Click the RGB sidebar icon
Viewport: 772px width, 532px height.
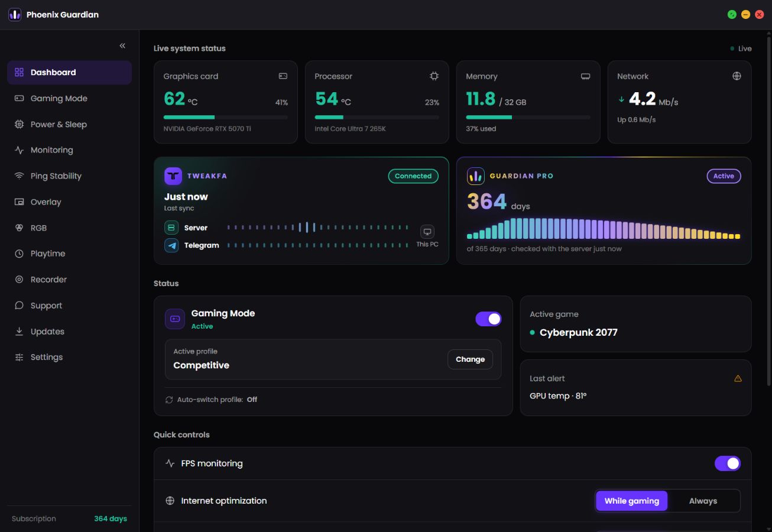pos(19,228)
